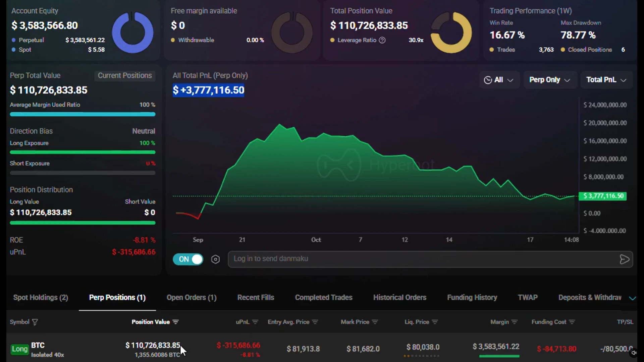The image size is (644, 362).
Task: Sort by Funding Cost column icon
Action: pos(572,322)
